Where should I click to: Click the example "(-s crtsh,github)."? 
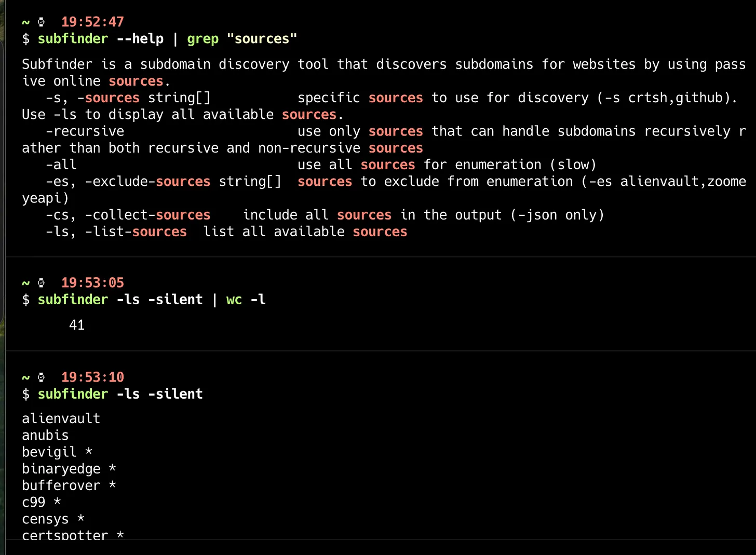pyautogui.click(x=667, y=98)
